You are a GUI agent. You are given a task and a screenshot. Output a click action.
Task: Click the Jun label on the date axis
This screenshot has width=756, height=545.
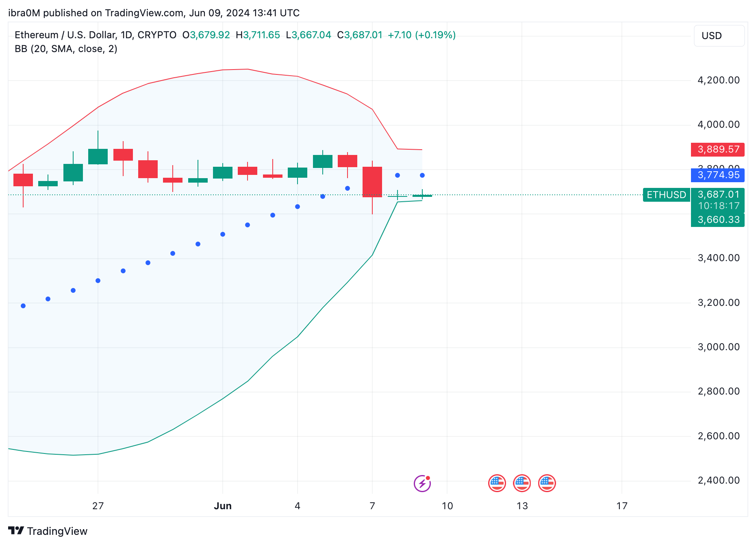[223, 506]
